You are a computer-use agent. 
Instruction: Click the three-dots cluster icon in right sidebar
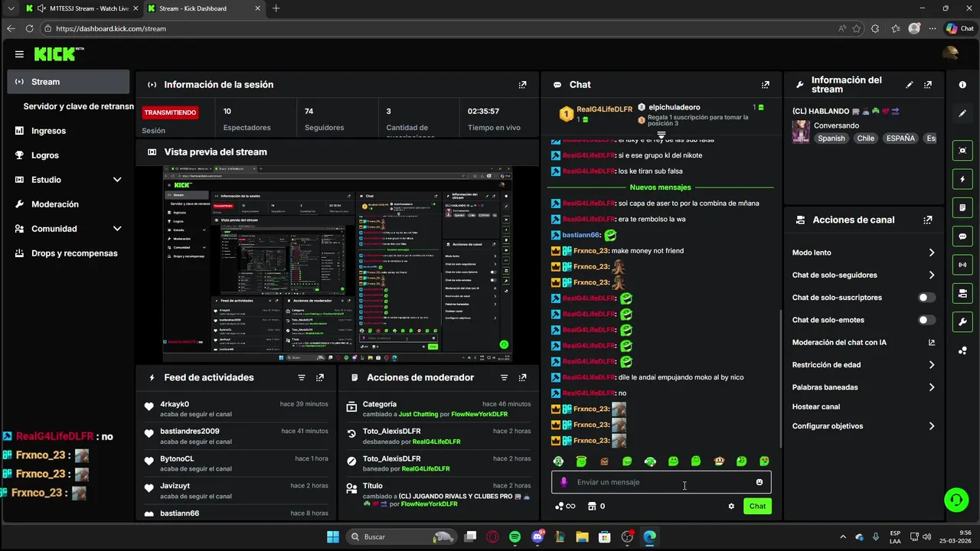coord(962,350)
